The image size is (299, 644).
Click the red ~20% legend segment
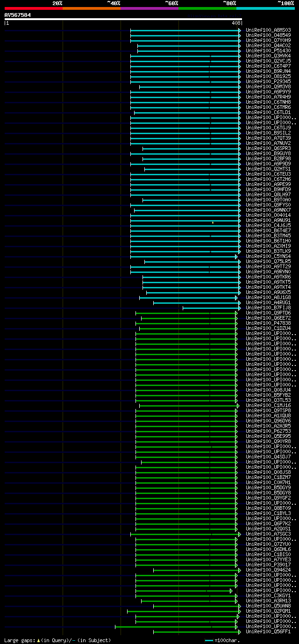click(x=34, y=8)
